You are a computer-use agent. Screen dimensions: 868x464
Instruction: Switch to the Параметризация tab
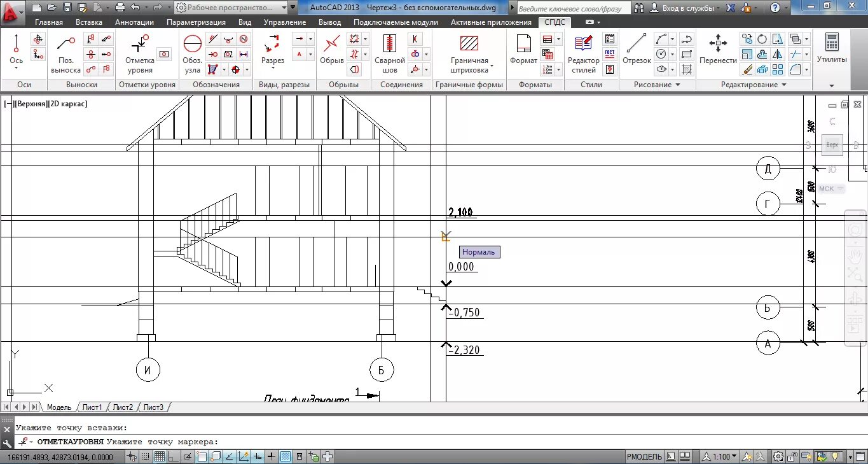point(196,22)
